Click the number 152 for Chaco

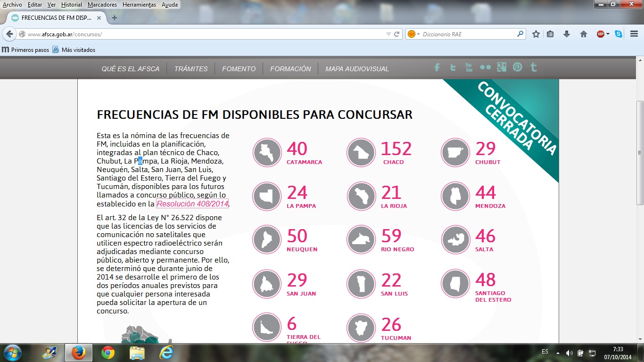[x=396, y=149]
